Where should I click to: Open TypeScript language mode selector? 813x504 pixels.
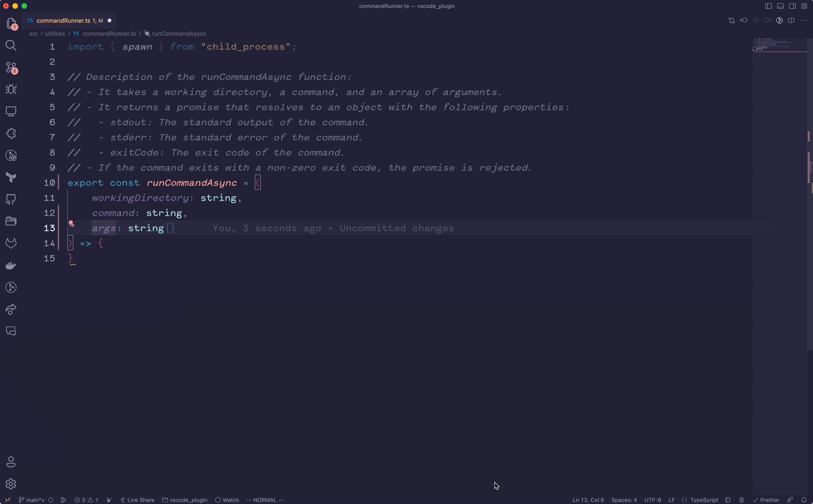click(704, 500)
